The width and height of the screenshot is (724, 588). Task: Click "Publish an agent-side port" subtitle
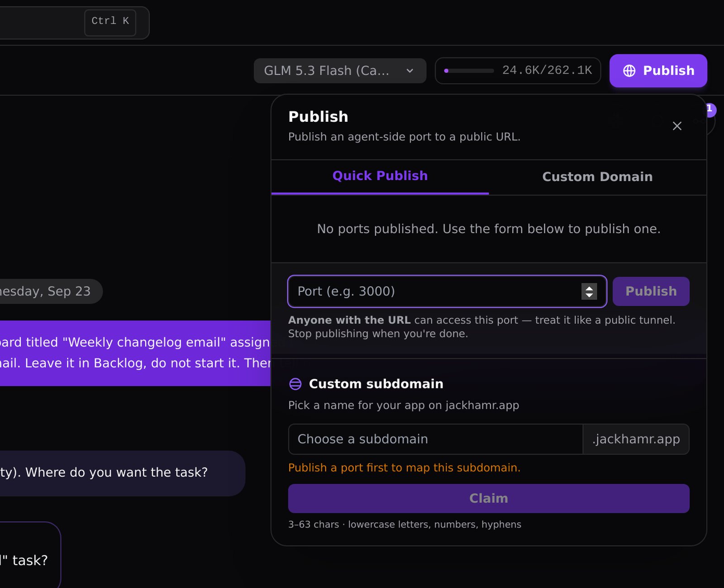(x=404, y=137)
